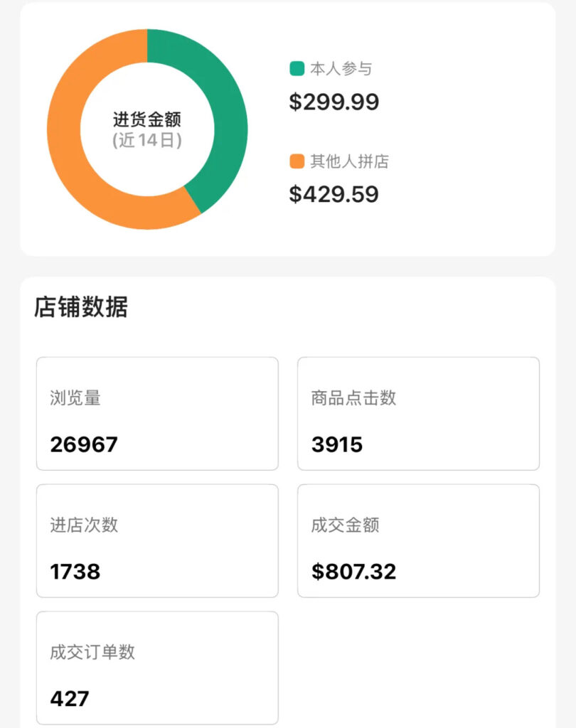Screen dimensions: 576x728
Task: Open the 成交金额 data card label
Action: coord(345,525)
